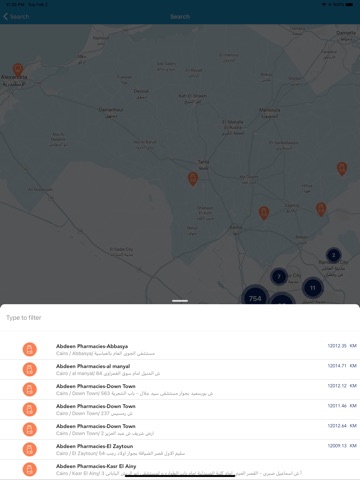Open Abdeen Pharmacies-Abbasya entry
Image resolution: width=360 pixels, height=480 pixels.
(x=180, y=349)
